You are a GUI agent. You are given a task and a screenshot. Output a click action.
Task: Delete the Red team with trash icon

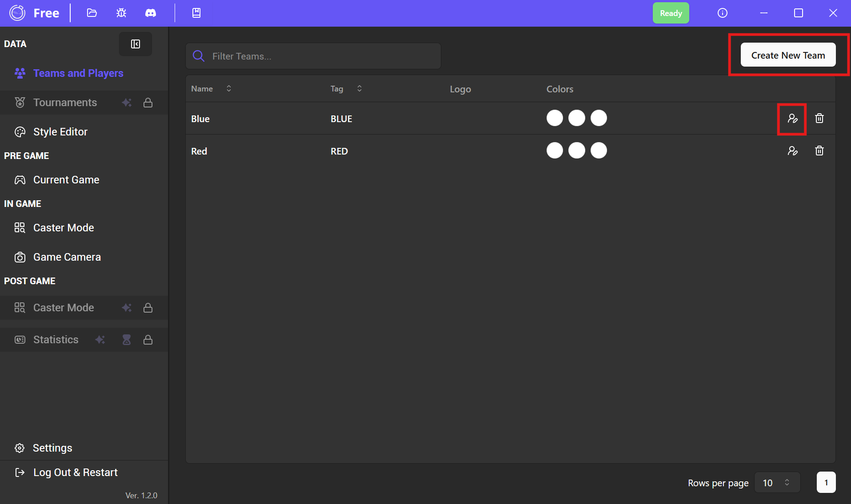tap(819, 151)
